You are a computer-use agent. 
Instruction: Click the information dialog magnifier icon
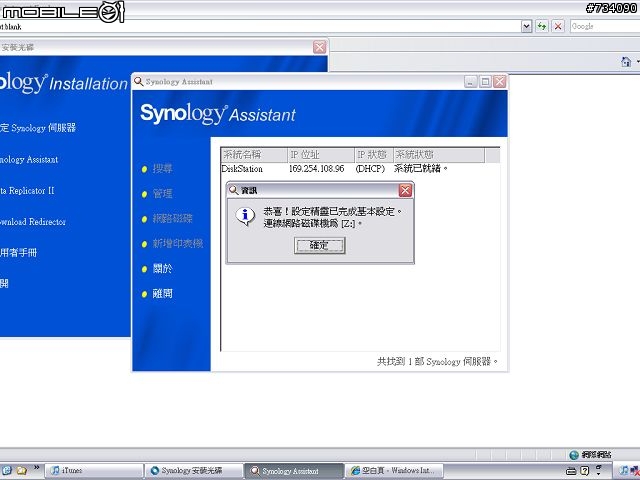tap(233, 190)
